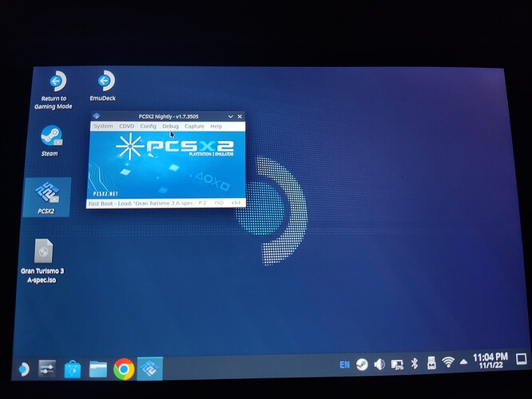Open the Capture menu
The image size is (532, 399).
pyautogui.click(x=194, y=126)
